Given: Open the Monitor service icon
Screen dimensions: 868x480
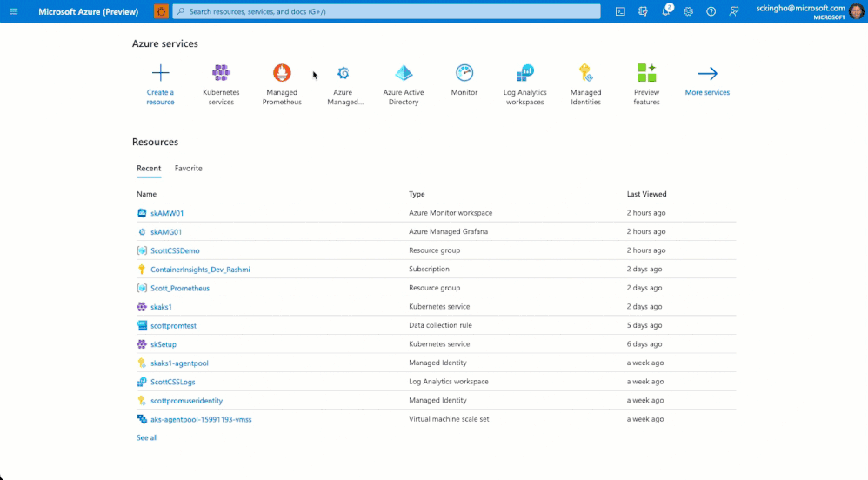Looking at the screenshot, I should pos(464,72).
